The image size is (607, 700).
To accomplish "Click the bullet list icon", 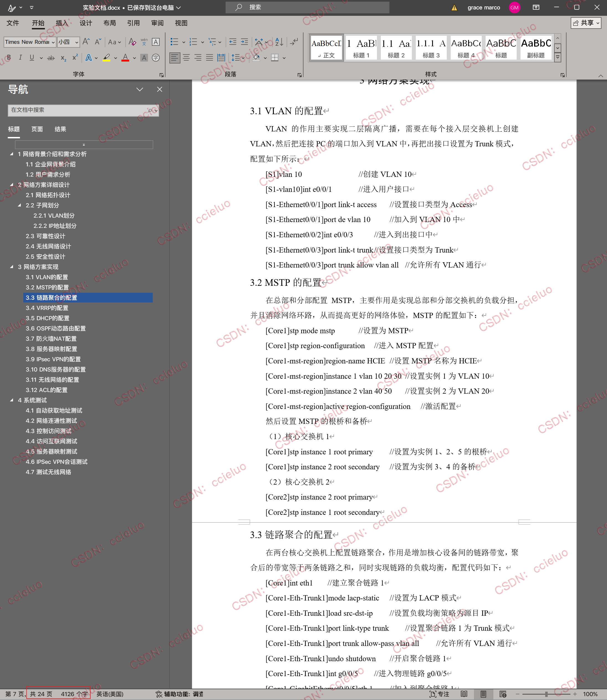I will [174, 42].
